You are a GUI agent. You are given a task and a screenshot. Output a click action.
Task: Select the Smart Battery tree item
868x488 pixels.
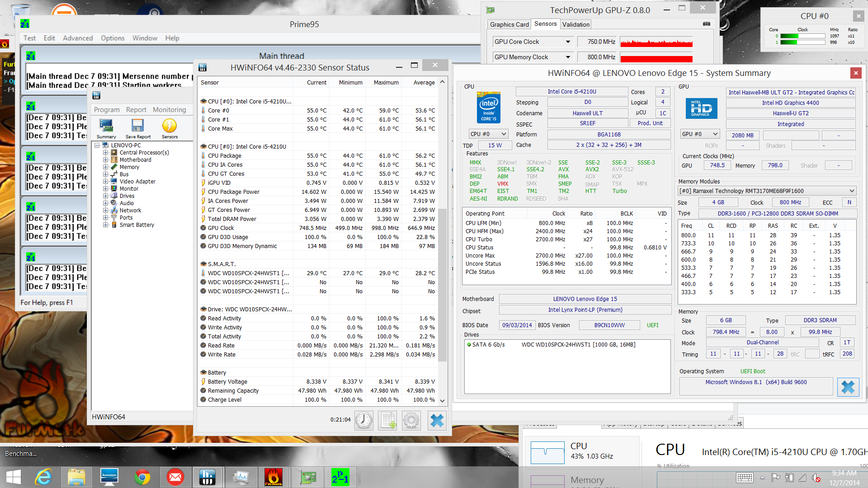137,225
